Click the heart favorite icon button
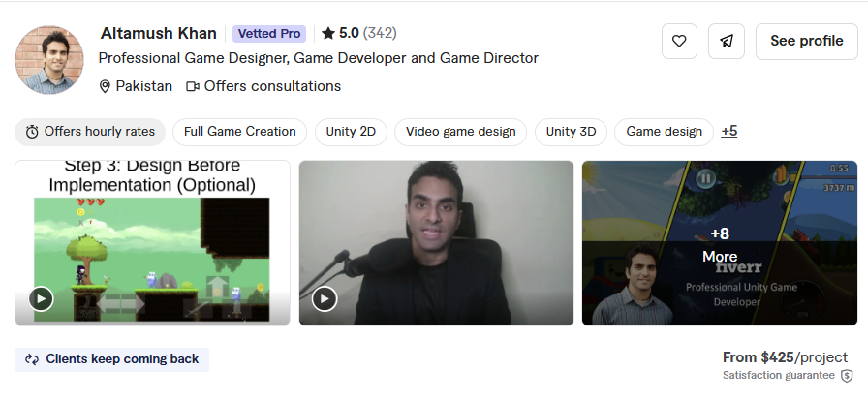 coord(679,41)
